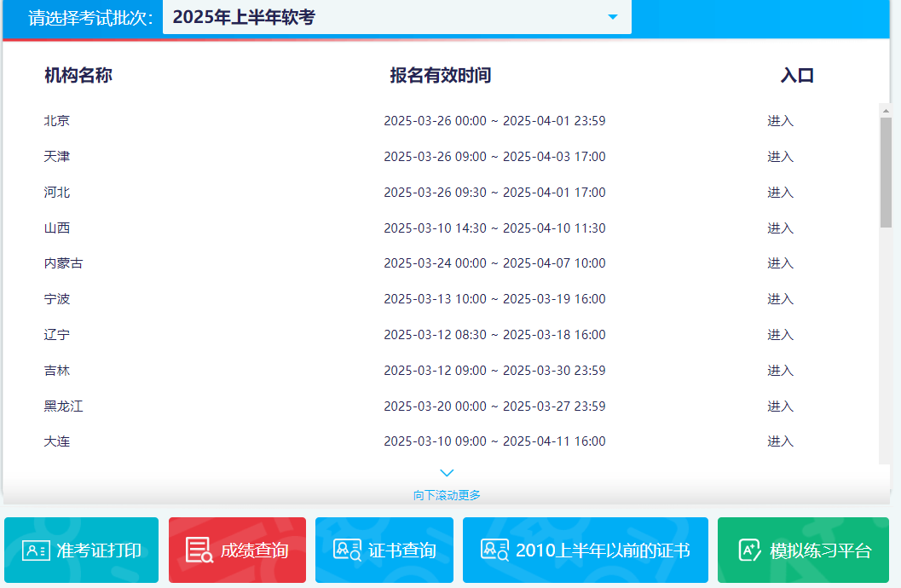The width and height of the screenshot is (901, 588).
Task: Click 进入 for 大连
Action: pos(780,441)
